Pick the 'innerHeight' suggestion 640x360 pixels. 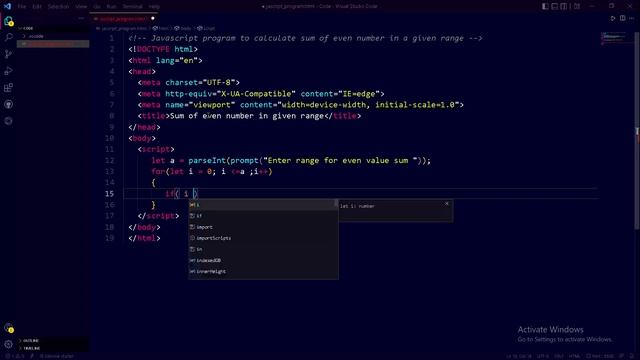(263, 271)
